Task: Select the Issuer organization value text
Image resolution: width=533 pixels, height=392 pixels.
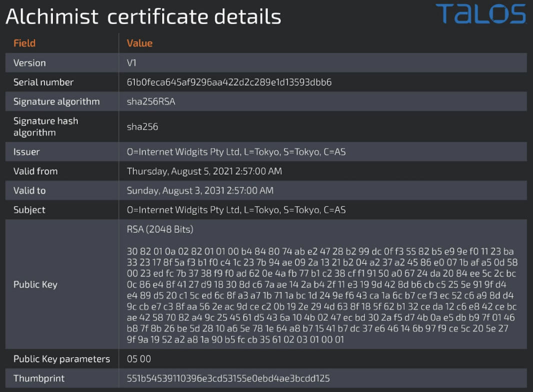Action: point(236,151)
